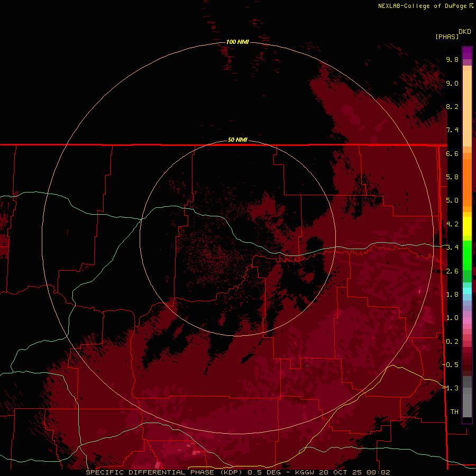Click the 2.6 scale value
Viewport: 476px width, 476px height.
[452, 271]
